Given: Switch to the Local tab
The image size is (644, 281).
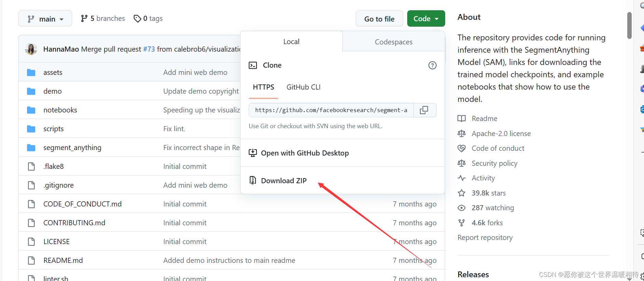Looking at the screenshot, I should coord(291,41).
